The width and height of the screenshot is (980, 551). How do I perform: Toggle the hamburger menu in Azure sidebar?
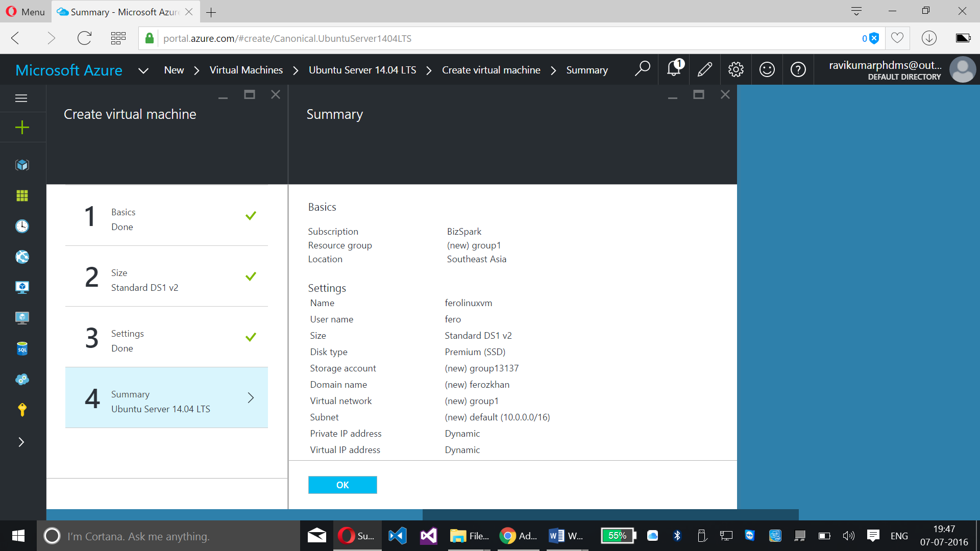[x=21, y=98]
